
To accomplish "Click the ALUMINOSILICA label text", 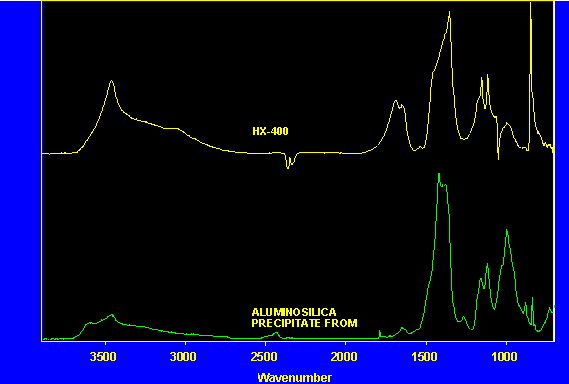I will pos(294,312).
